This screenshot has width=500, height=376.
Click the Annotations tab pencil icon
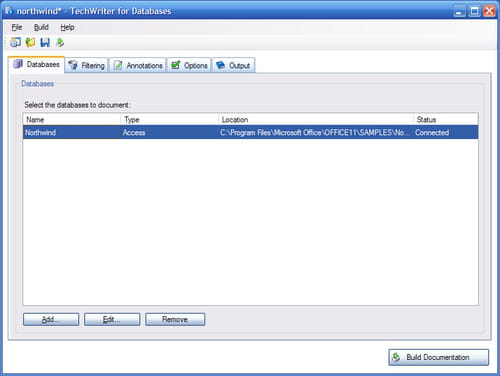(x=118, y=65)
